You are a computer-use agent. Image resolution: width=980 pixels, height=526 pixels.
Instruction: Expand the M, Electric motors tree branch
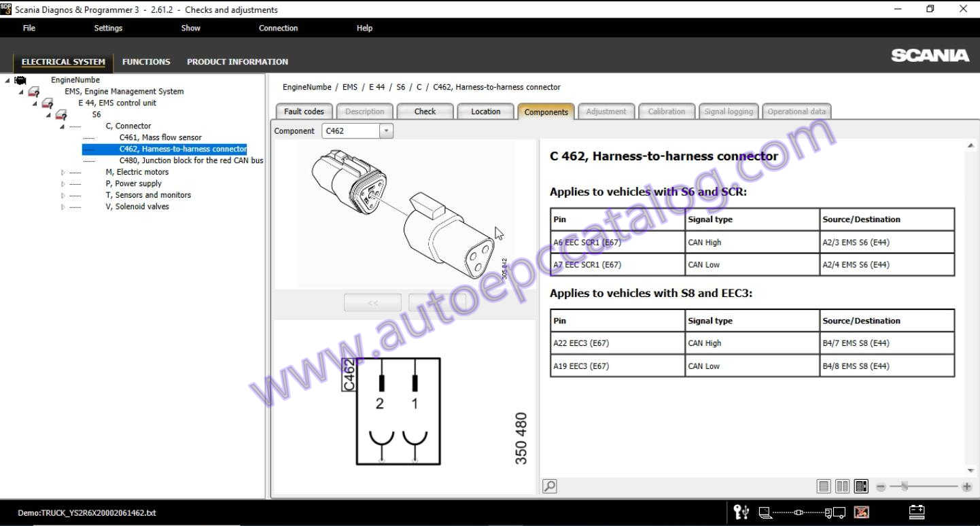62,172
